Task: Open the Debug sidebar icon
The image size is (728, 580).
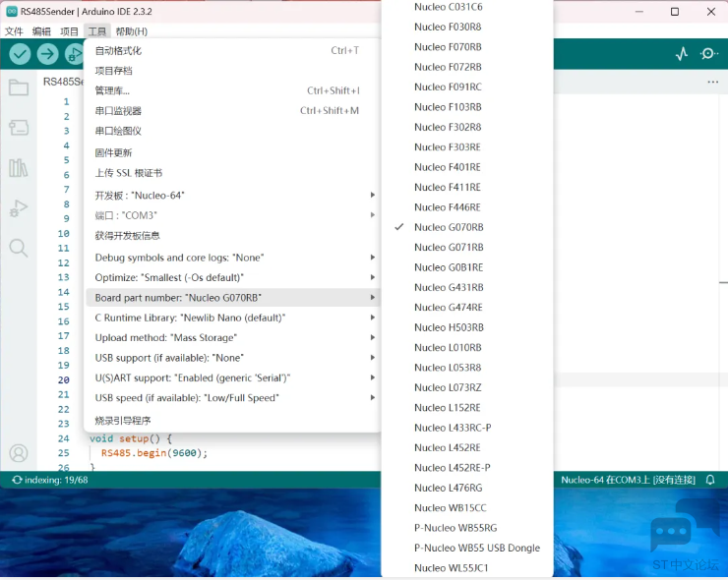Action: 19,207
